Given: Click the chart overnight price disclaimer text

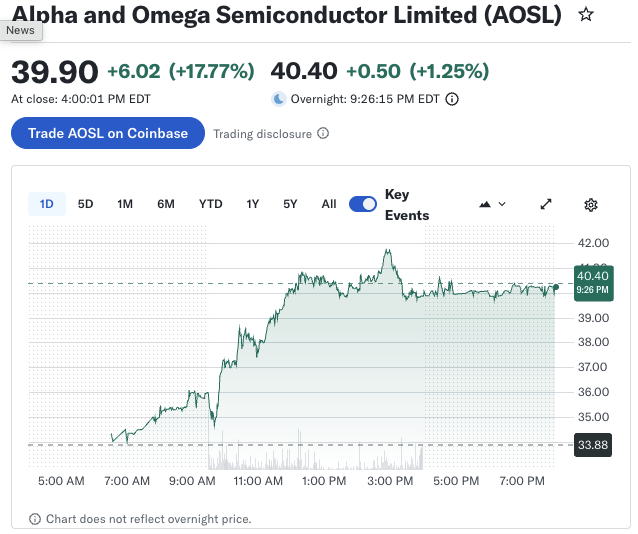Looking at the screenshot, I should tap(149, 519).
